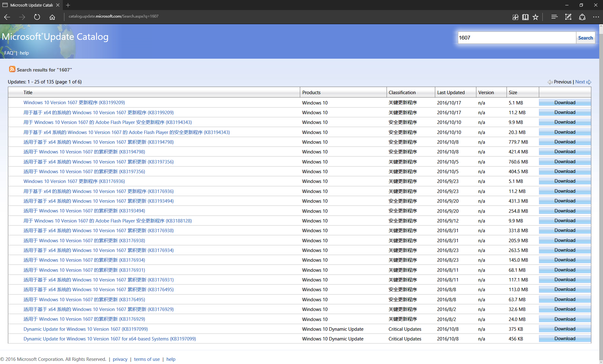Refresh the current page
Viewport: 603px width, 364px height.
[37, 17]
